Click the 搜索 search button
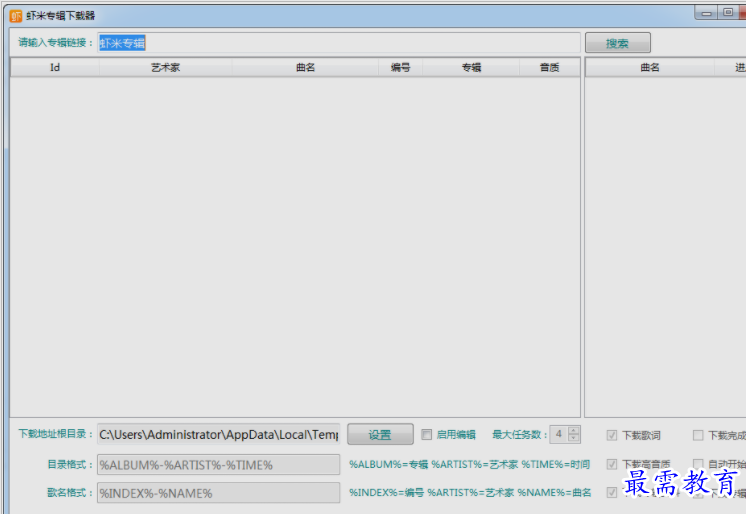Viewport: 746px width, 514px height. pyautogui.click(x=618, y=43)
